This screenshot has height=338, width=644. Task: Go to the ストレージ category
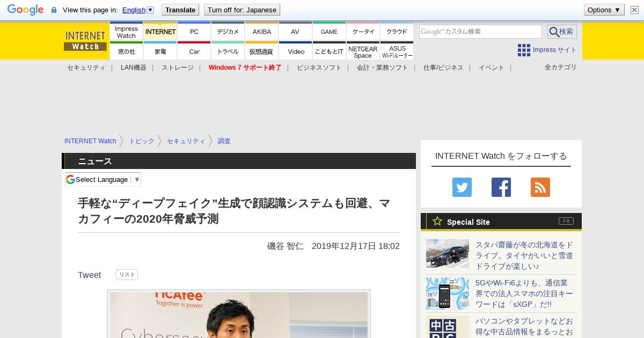(x=177, y=68)
